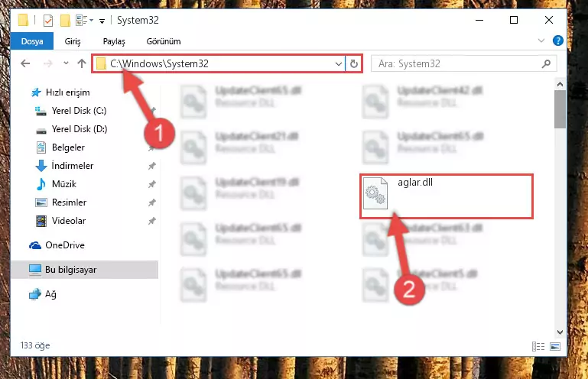Expand address bar history dropdown
Image resolution: width=588 pixels, height=379 pixels.
point(338,63)
